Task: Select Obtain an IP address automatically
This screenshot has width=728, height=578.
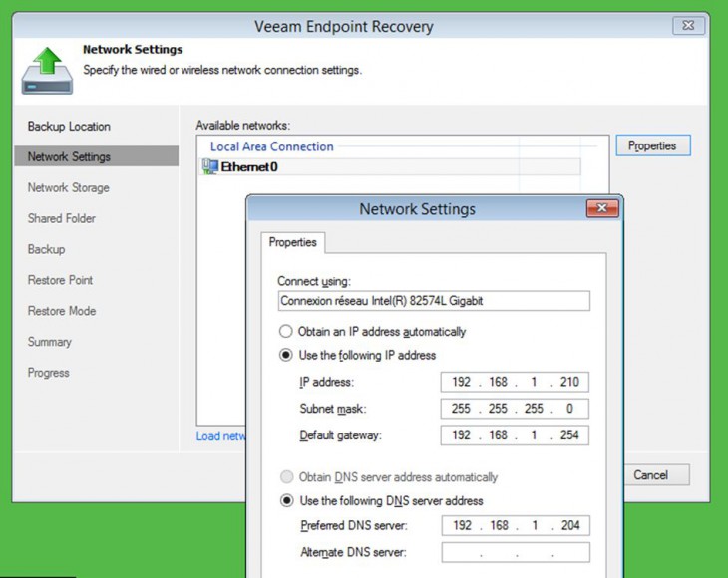Action: pyautogui.click(x=285, y=332)
